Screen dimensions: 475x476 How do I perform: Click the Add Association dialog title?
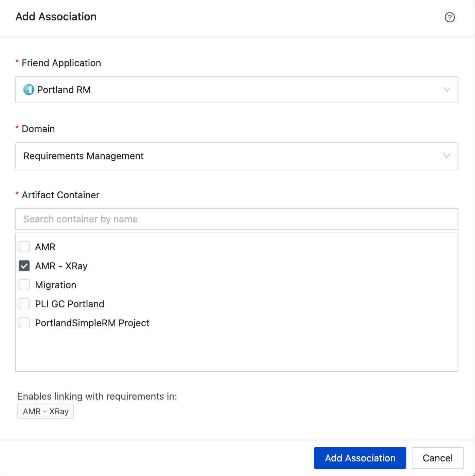(x=56, y=17)
